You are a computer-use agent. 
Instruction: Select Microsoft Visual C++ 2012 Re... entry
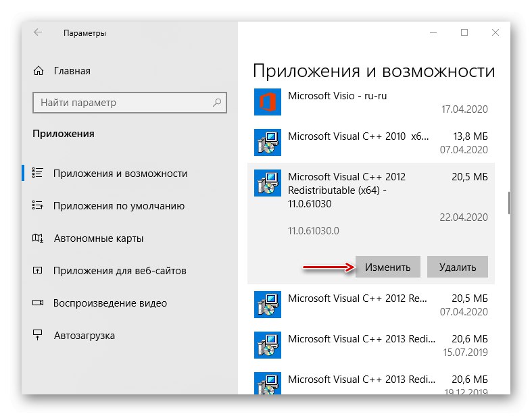(x=371, y=305)
